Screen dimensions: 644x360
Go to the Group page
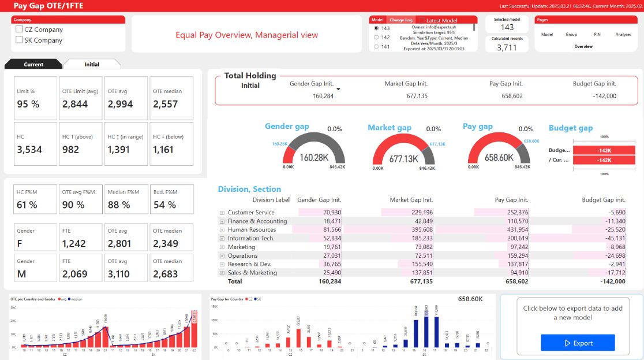tap(571, 35)
